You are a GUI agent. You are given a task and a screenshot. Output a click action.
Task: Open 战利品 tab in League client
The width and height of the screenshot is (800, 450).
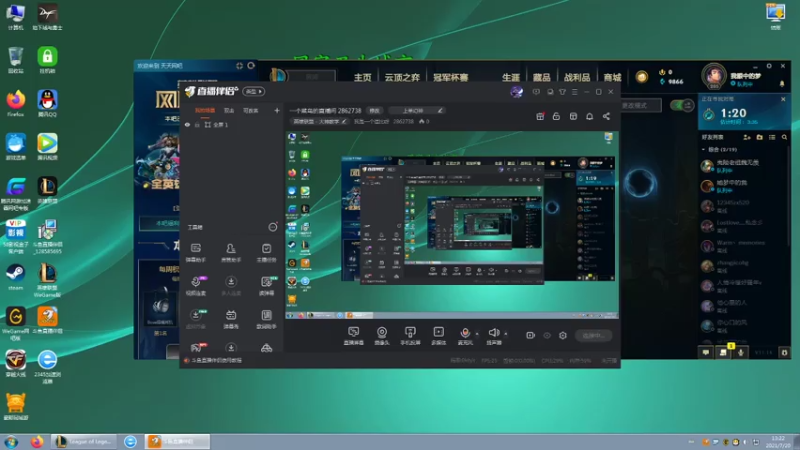point(577,78)
